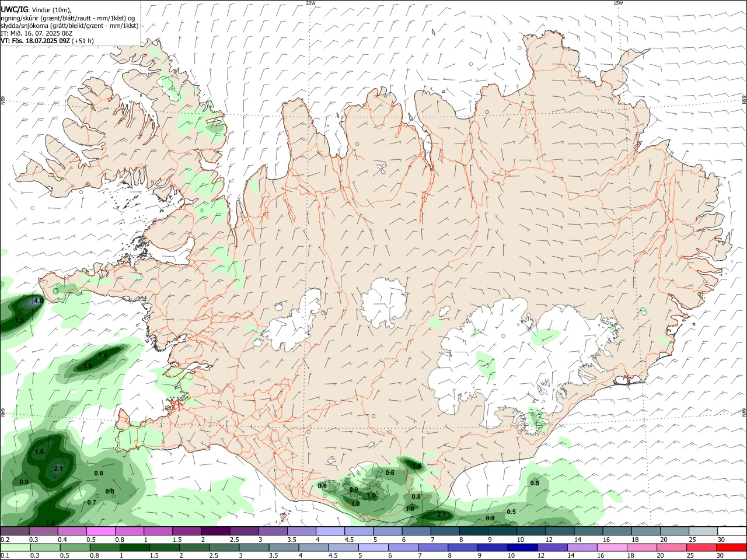The height and width of the screenshot is (560, 747).
Task: Choose the light lavender upper-legend swatch labeled 4
Action: pos(330,531)
